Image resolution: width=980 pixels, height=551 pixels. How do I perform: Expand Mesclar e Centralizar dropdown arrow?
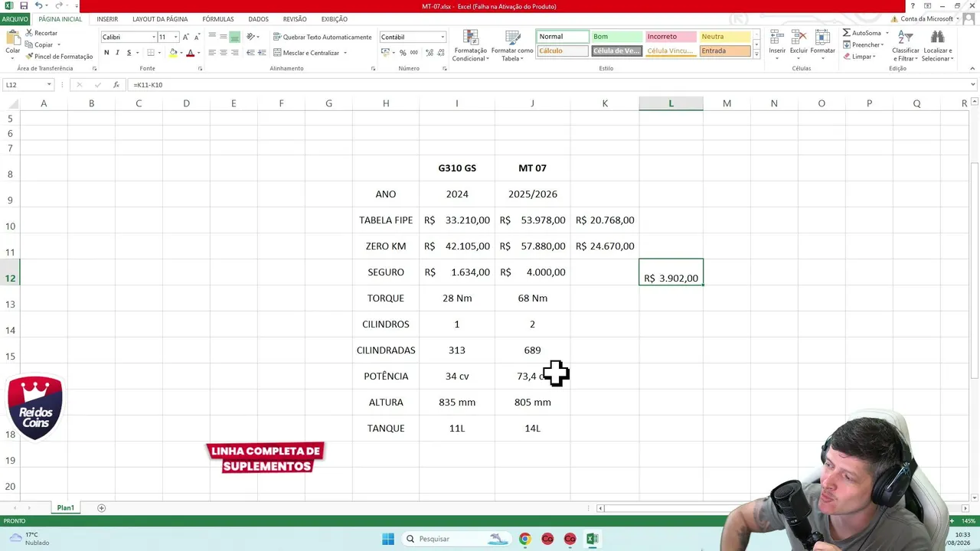point(345,53)
